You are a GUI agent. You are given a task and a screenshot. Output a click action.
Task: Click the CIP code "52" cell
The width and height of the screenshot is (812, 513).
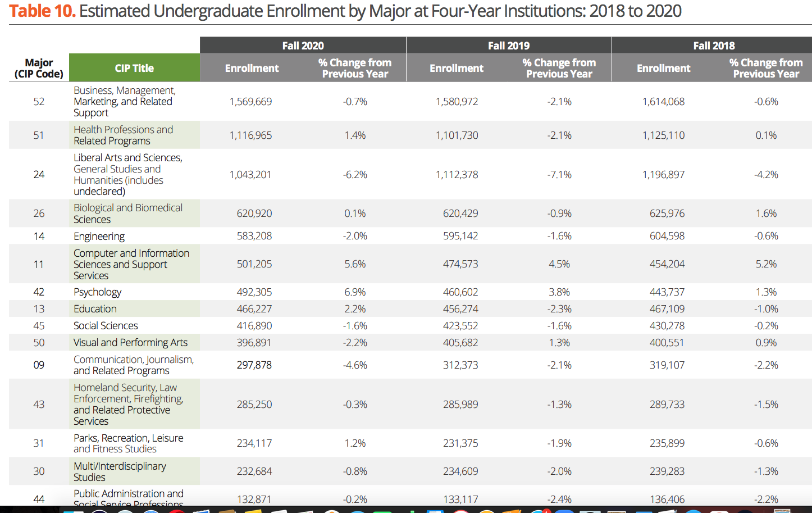tap(39, 102)
